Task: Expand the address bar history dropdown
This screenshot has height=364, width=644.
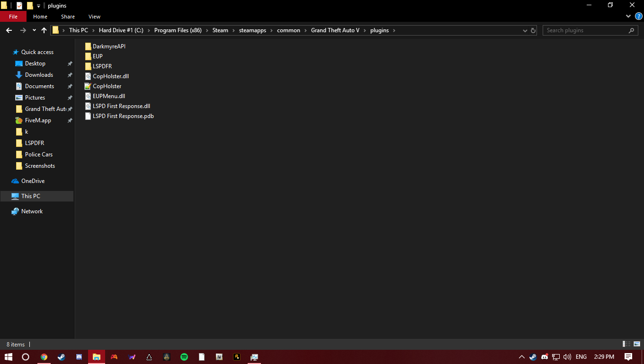Action: click(x=525, y=30)
